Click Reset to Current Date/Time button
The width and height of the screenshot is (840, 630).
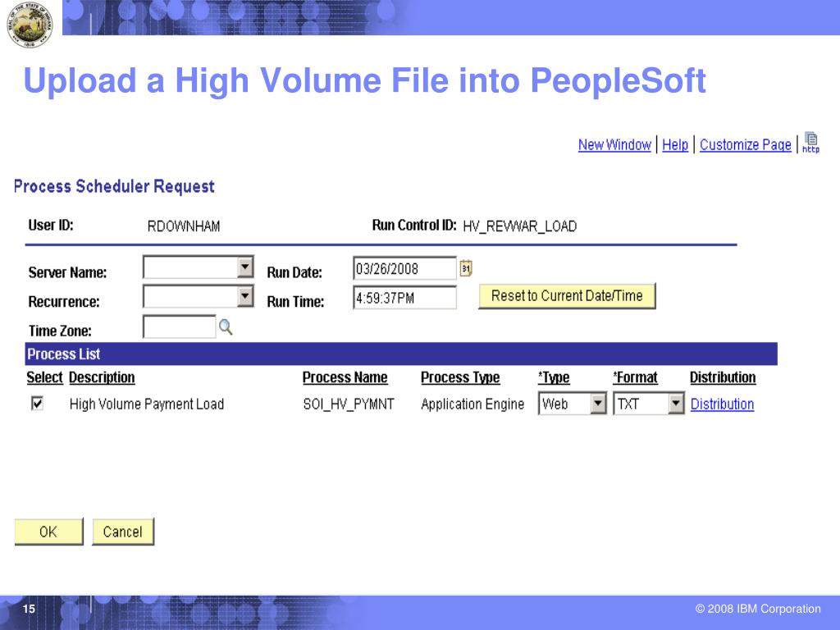[x=567, y=295]
